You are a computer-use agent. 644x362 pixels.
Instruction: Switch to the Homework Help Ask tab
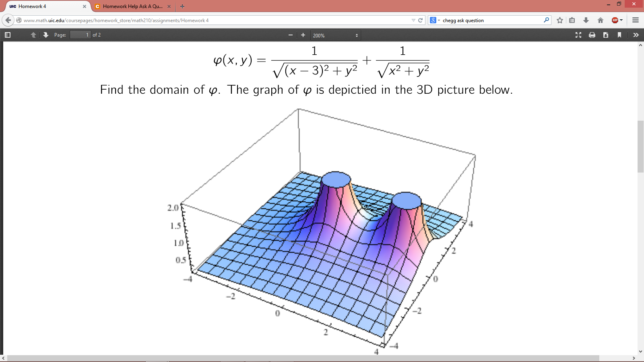click(133, 6)
